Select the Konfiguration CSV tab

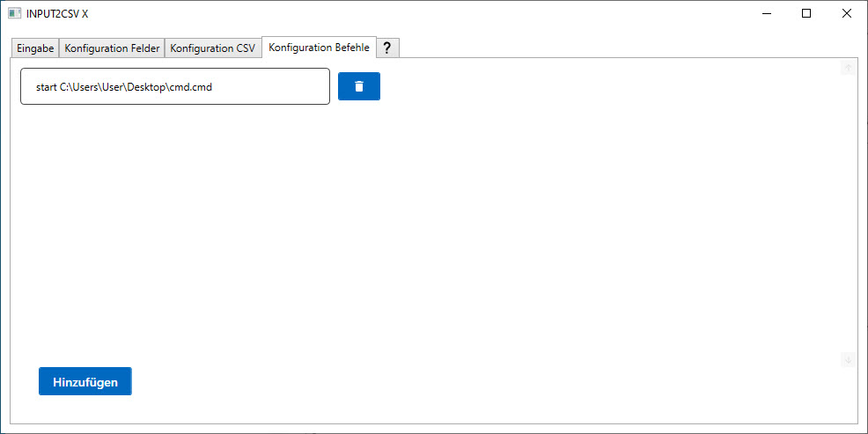click(x=212, y=48)
